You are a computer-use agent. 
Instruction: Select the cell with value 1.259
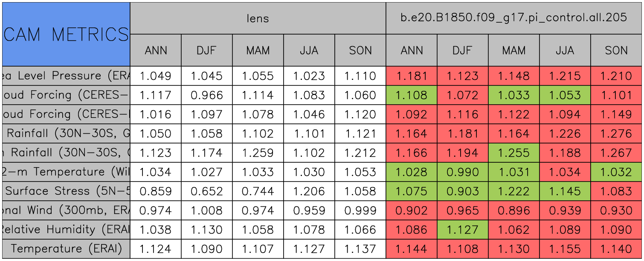tap(258, 152)
